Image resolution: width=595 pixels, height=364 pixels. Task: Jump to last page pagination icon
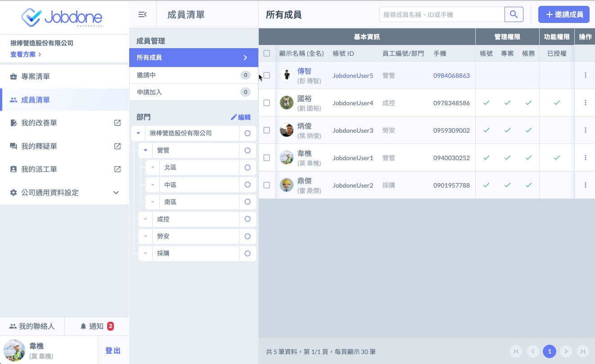[583, 351]
